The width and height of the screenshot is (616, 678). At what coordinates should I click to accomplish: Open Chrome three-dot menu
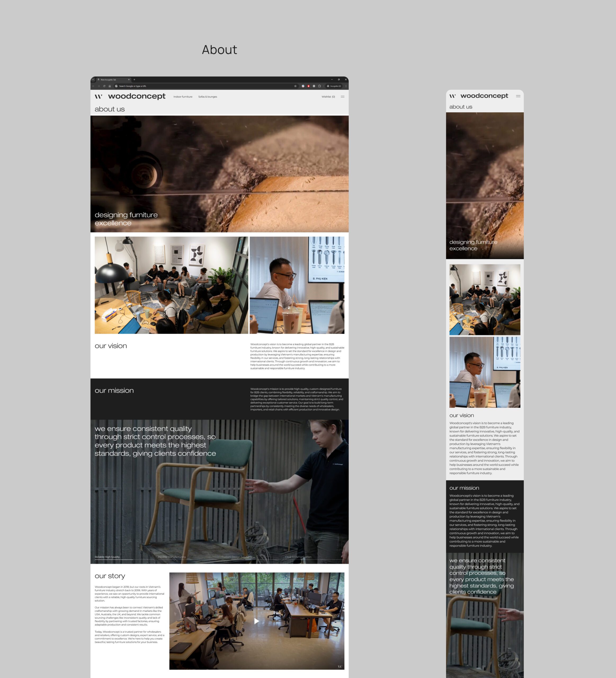(x=346, y=86)
